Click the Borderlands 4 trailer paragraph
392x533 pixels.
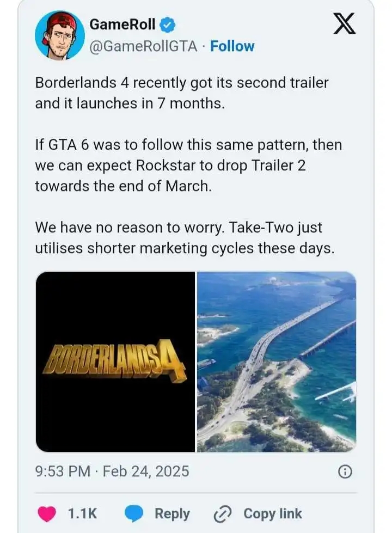pyautogui.click(x=181, y=93)
